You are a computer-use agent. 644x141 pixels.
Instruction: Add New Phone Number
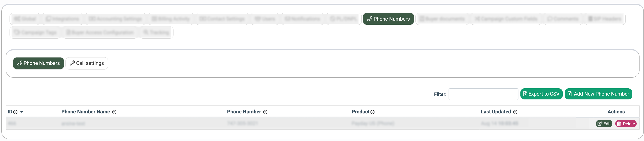598,94
